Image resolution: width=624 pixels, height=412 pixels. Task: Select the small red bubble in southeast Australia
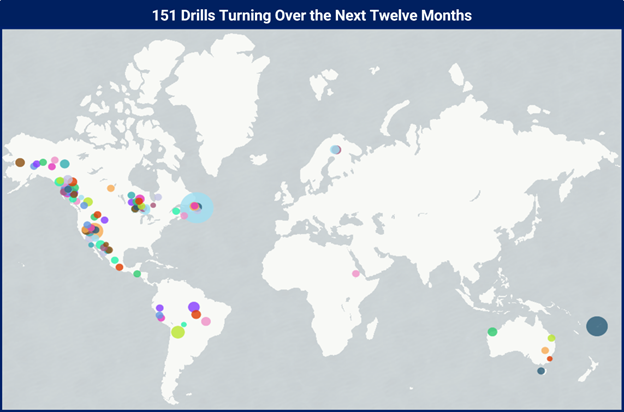coord(550,359)
